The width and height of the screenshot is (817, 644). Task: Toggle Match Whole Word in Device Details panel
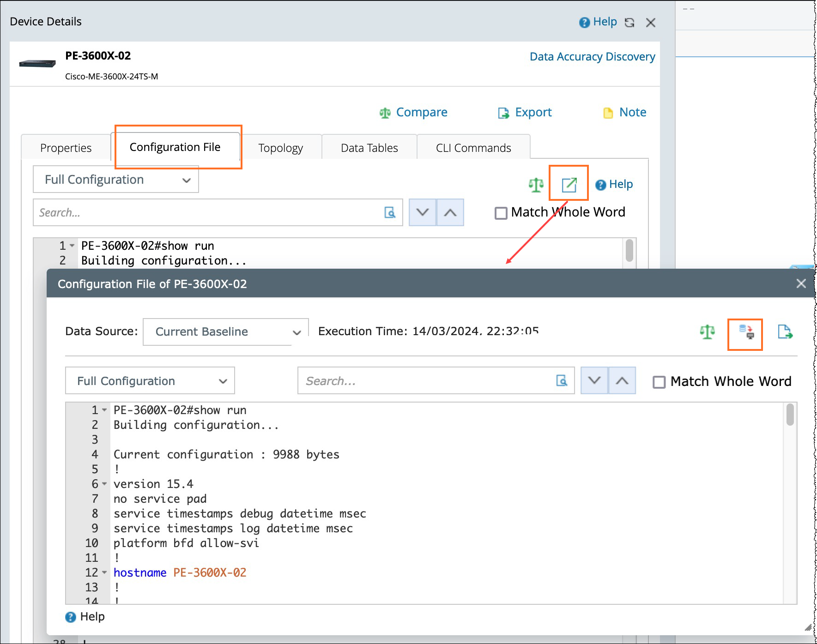(x=501, y=213)
